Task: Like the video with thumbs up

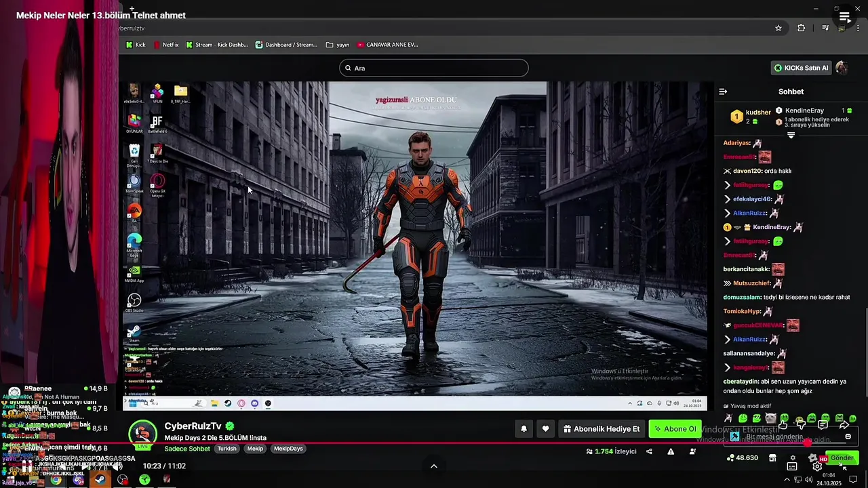Action: [783, 425]
